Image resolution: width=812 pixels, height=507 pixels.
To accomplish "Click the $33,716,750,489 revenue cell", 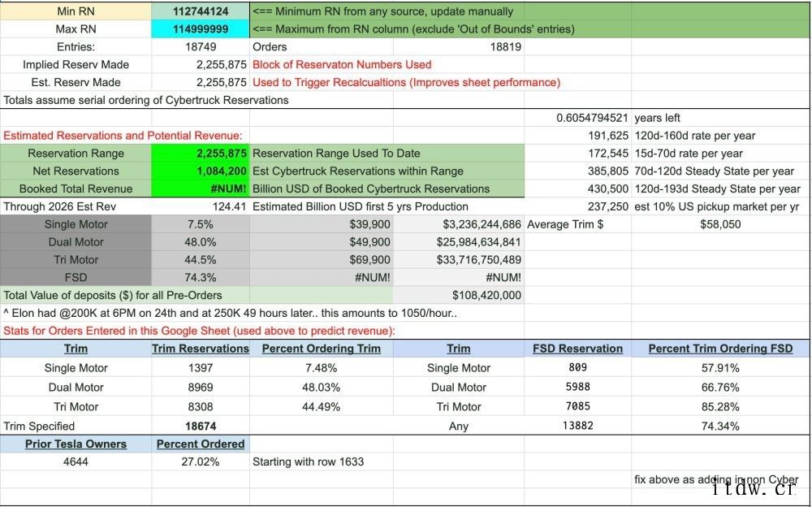I will (x=458, y=260).
